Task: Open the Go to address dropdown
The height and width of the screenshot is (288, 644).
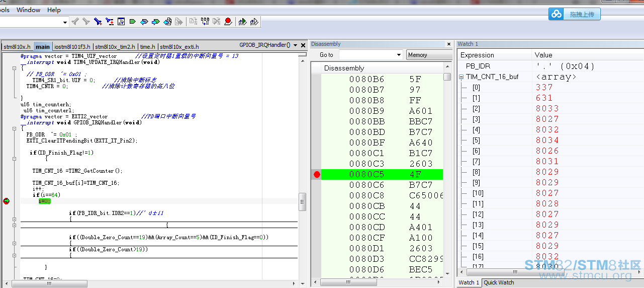Action: click(399, 55)
